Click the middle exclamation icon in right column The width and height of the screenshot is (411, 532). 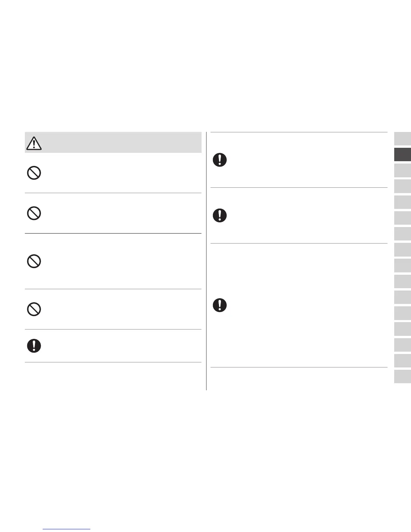tap(220, 215)
